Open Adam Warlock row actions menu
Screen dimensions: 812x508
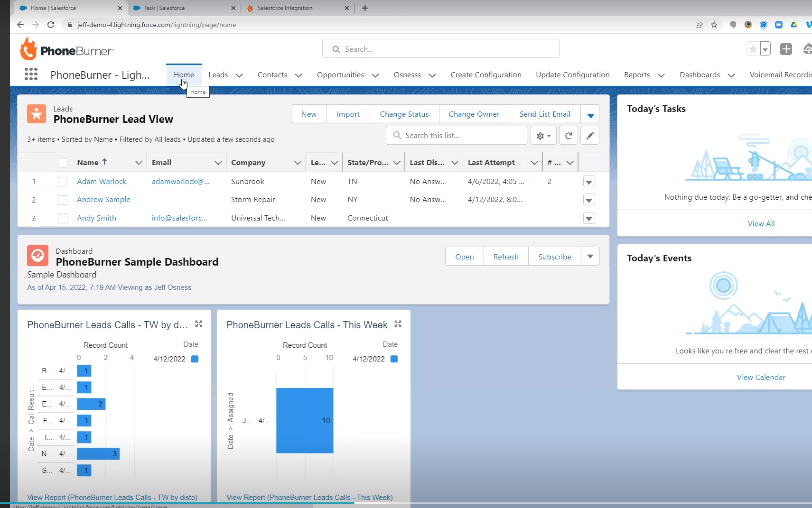click(589, 182)
